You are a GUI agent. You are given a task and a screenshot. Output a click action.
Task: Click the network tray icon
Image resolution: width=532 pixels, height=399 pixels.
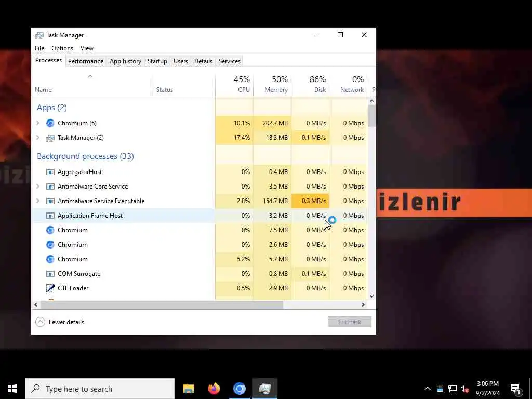pos(453,389)
